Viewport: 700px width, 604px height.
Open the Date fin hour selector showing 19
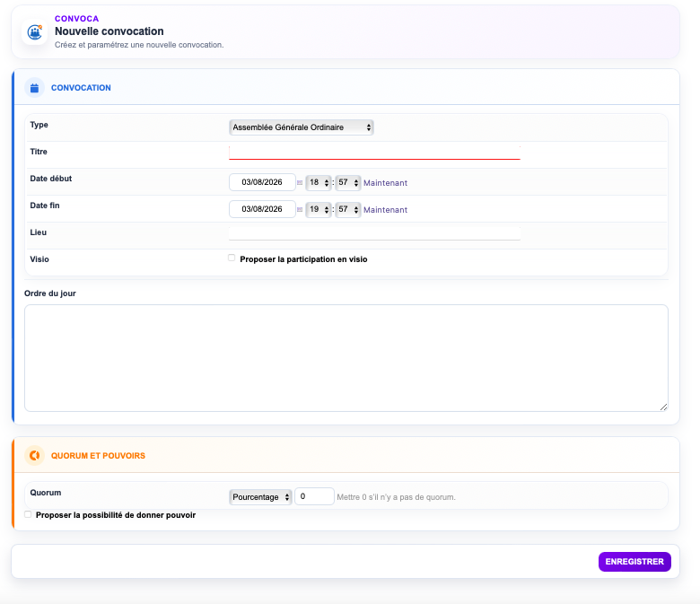tap(319, 209)
